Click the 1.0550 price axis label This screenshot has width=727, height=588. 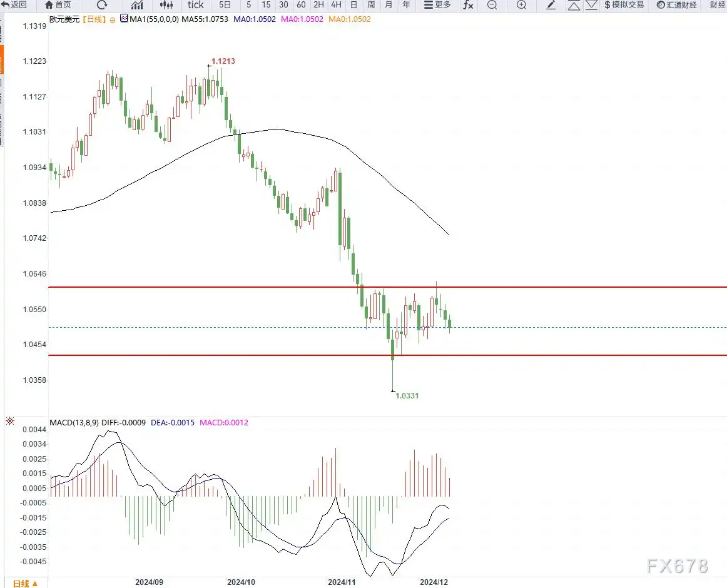click(x=35, y=309)
